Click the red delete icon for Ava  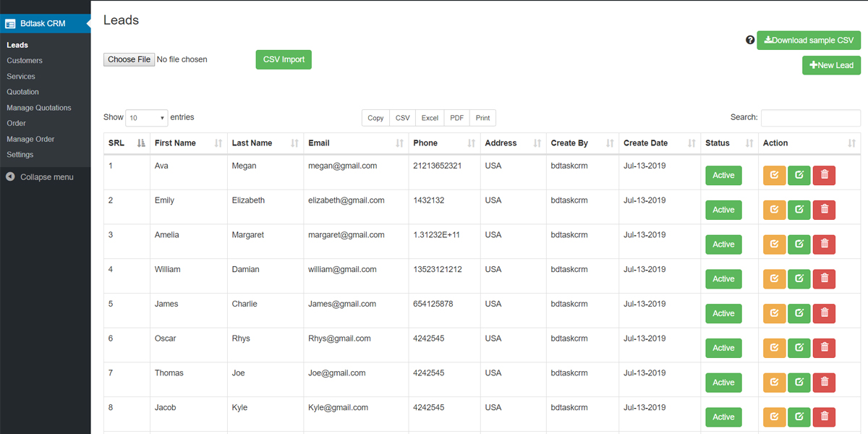[x=824, y=175]
